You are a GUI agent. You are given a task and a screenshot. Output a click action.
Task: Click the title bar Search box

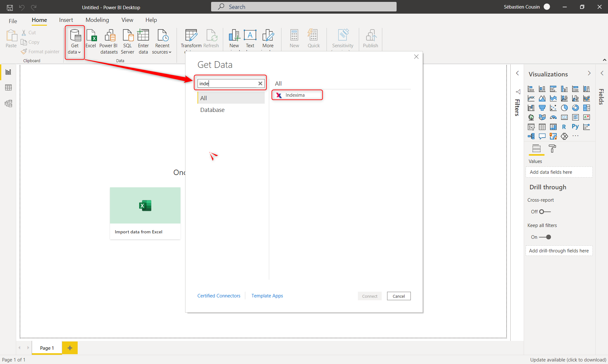click(x=304, y=7)
